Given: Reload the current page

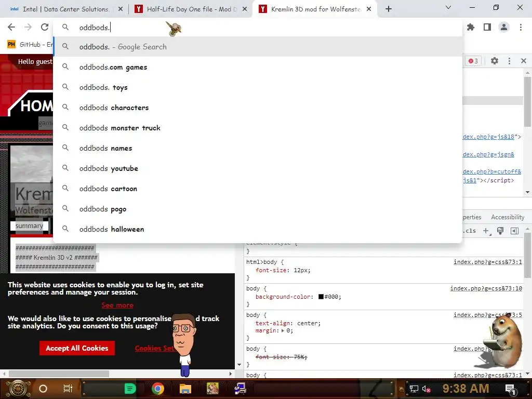Looking at the screenshot, I should tap(45, 27).
